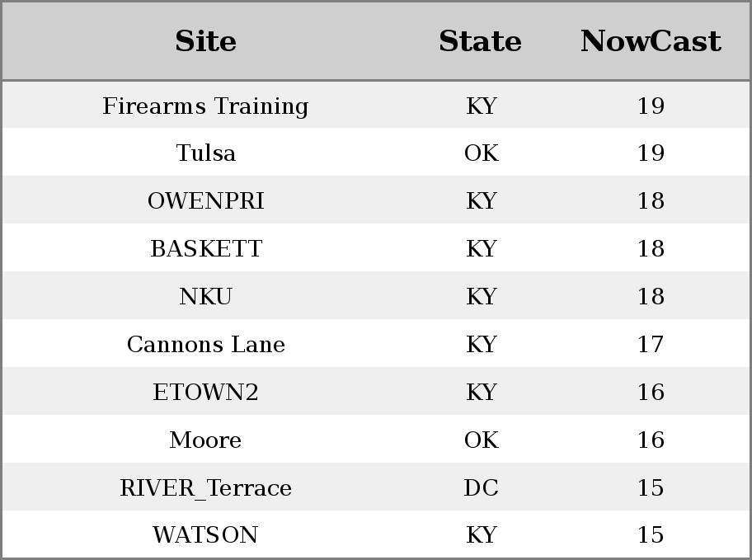Click the DC state cell
752x560 pixels.
481,487
